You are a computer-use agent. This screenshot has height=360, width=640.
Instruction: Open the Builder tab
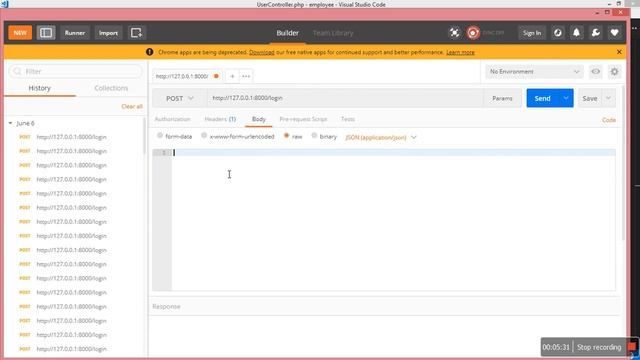[x=287, y=33]
